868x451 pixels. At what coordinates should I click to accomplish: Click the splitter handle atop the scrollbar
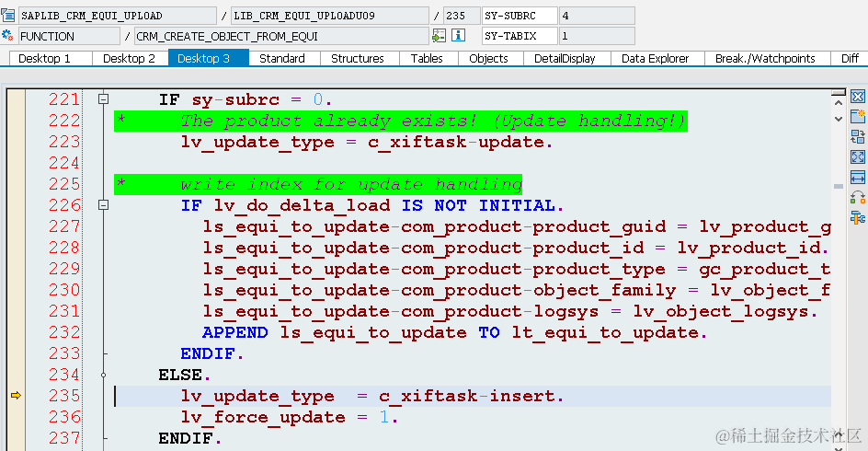(838, 92)
